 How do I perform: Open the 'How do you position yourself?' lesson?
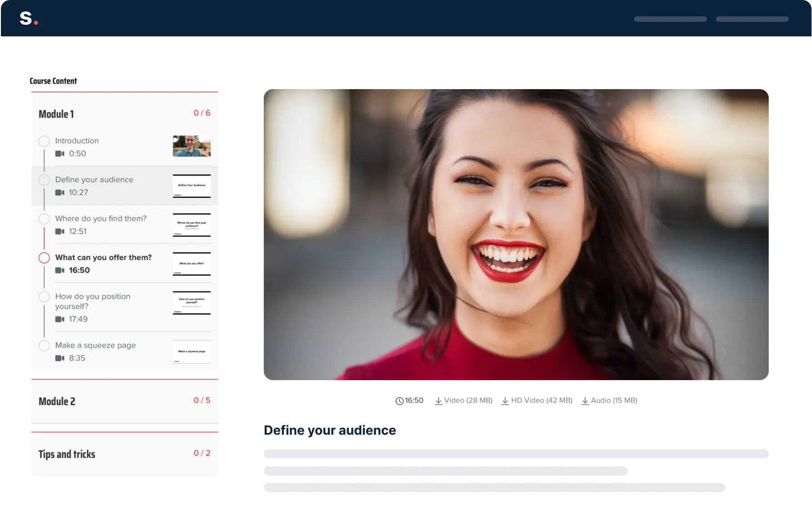point(92,301)
